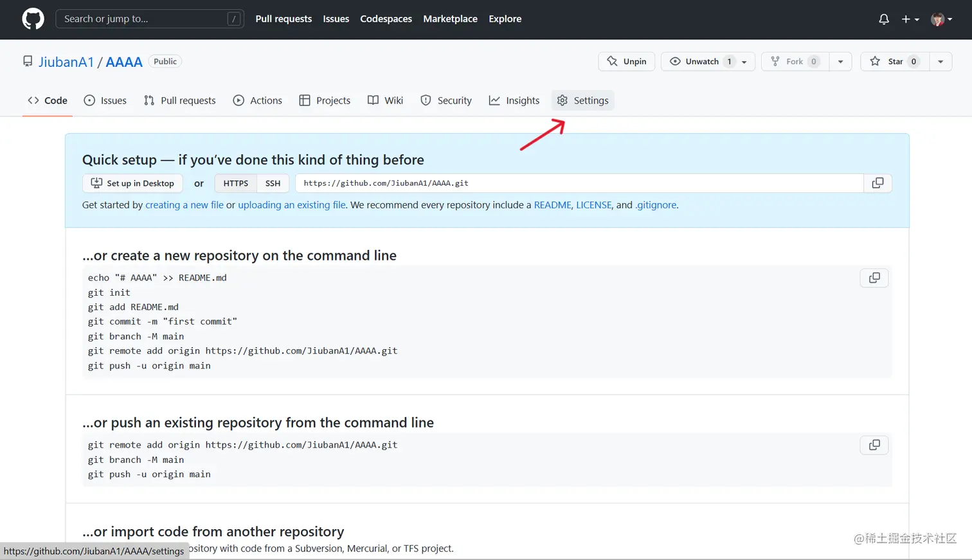Viewport: 972px width, 560px height.
Task: Click inside the Search or jump to field
Action: (150, 19)
